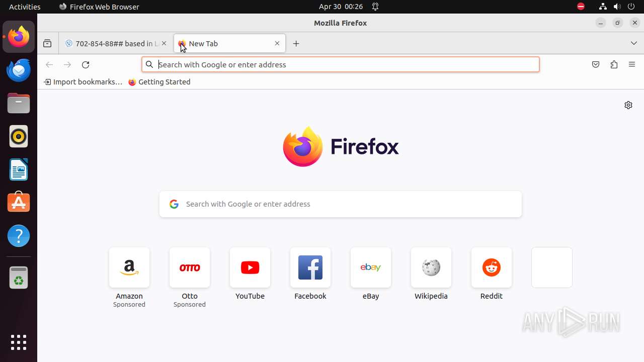
Task: Close the New Tab tab
Action: click(277, 44)
